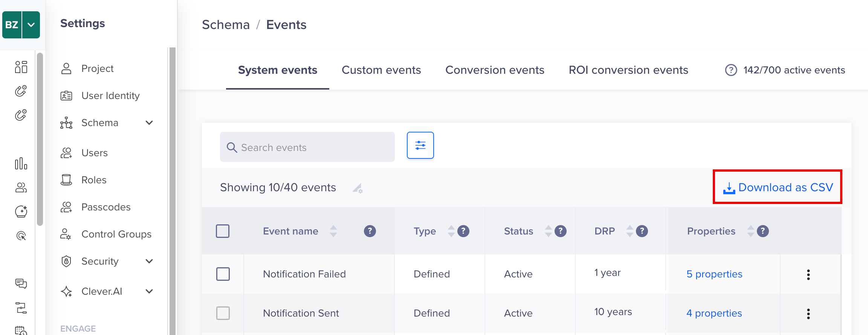Open 5 properties link for Notification Failed
The image size is (868, 335).
(714, 274)
